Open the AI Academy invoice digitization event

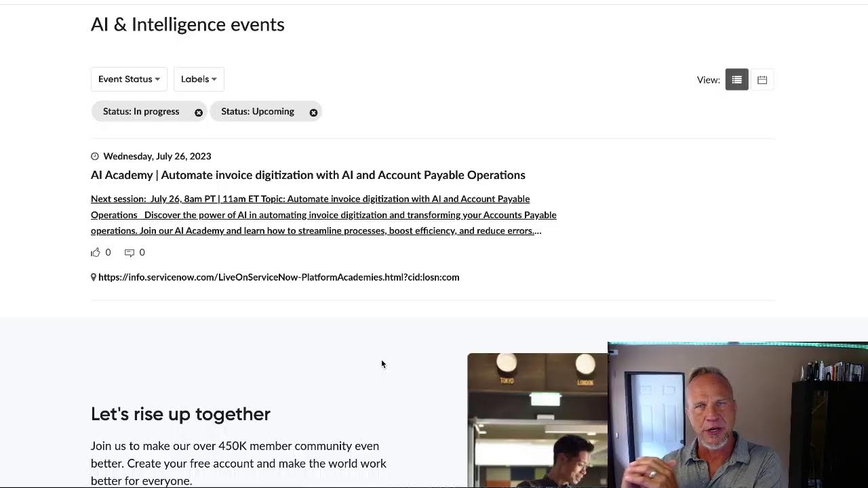[x=308, y=175]
